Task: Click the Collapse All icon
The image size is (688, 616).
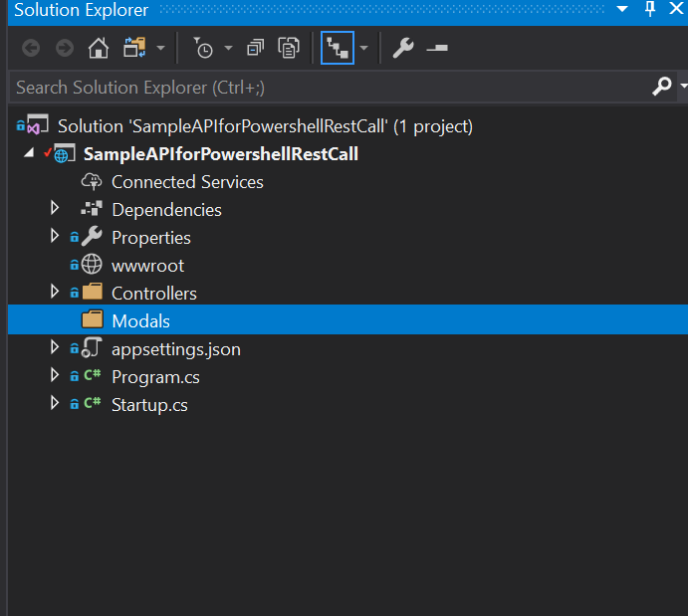Action: coord(256,48)
